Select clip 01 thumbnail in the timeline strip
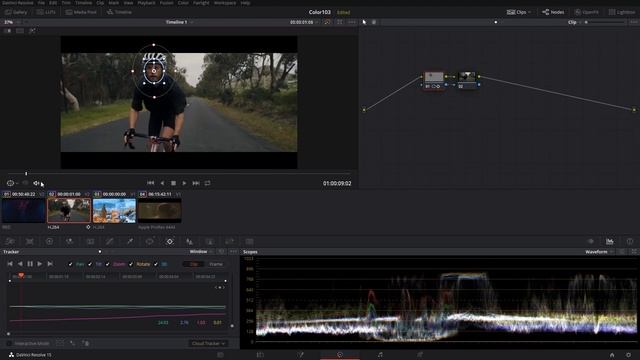Image resolution: width=640 pixels, height=360 pixels. coord(23,211)
